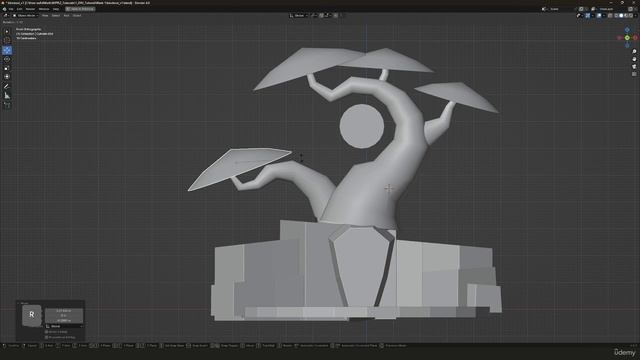Open the proportional falloff dropdown
640x360 pixels.
(x=341, y=16)
